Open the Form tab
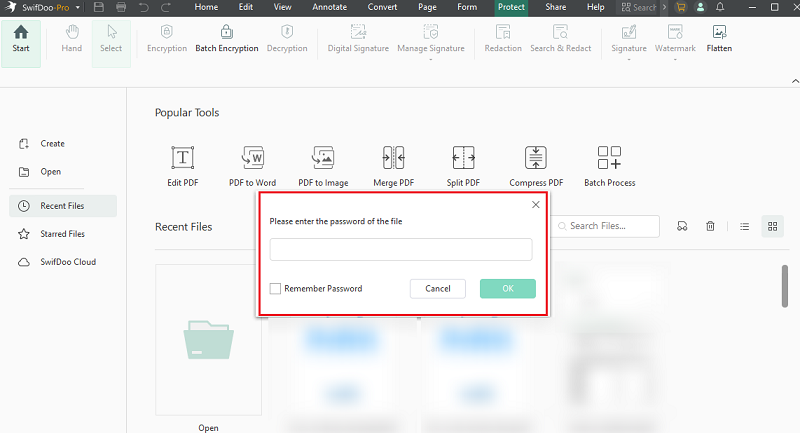 click(x=467, y=7)
